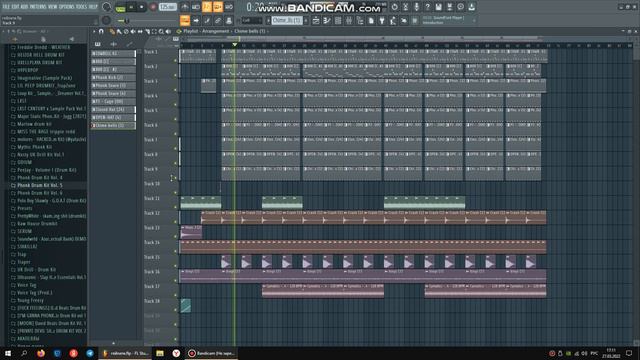Open the Chime bells pattern selector
The image size is (640, 360).
[287, 20]
